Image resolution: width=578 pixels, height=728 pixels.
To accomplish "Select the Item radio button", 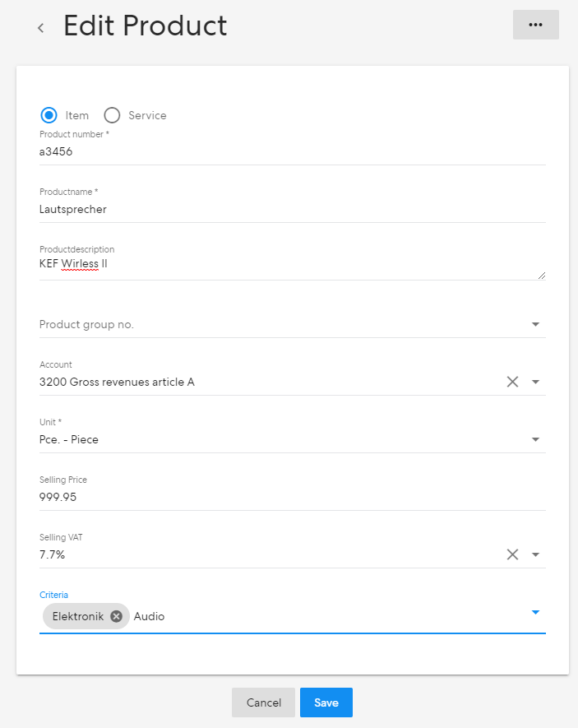I will click(x=49, y=115).
